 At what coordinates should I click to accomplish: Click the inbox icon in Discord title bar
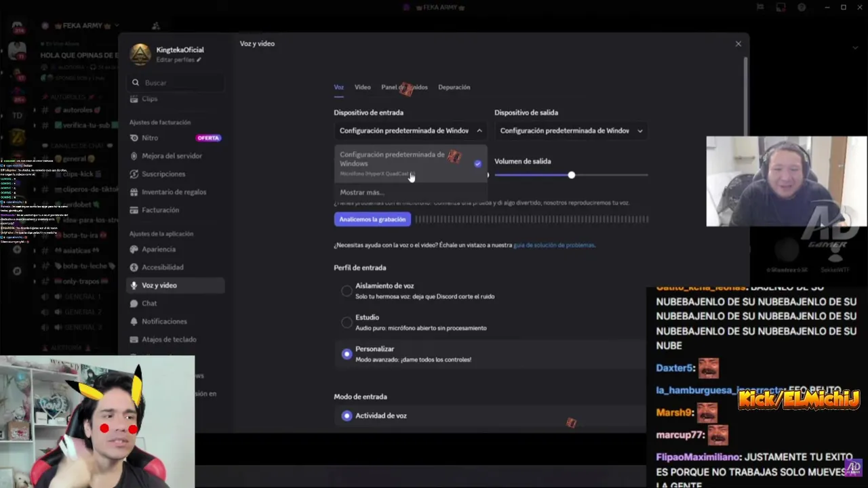(781, 7)
